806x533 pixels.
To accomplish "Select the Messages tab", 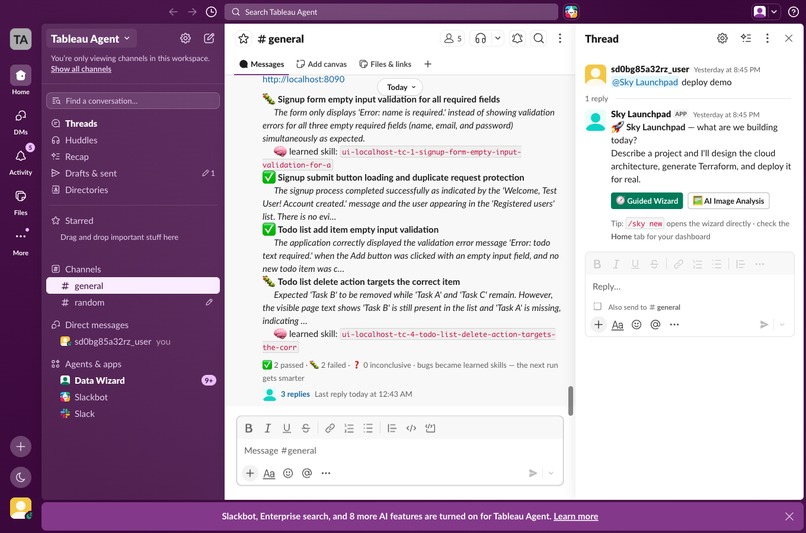I will pos(262,64).
